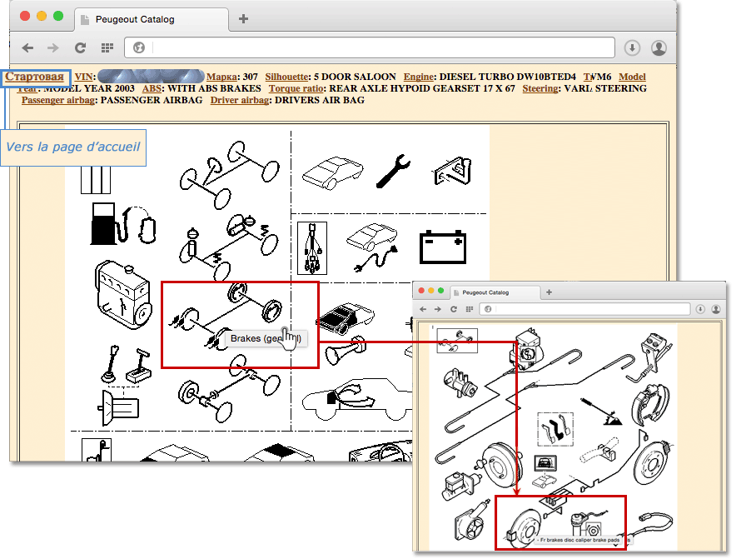Click the reload button in small browser window

click(453, 309)
